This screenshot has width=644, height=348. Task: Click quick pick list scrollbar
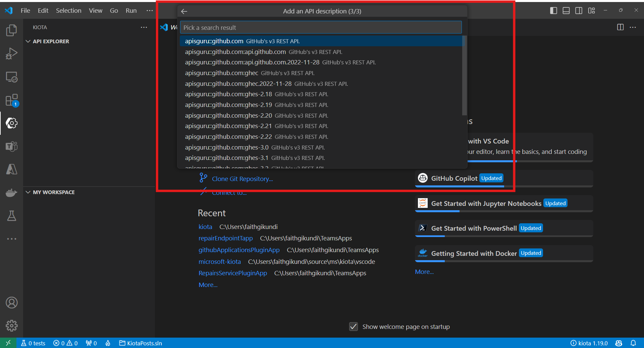(465, 75)
